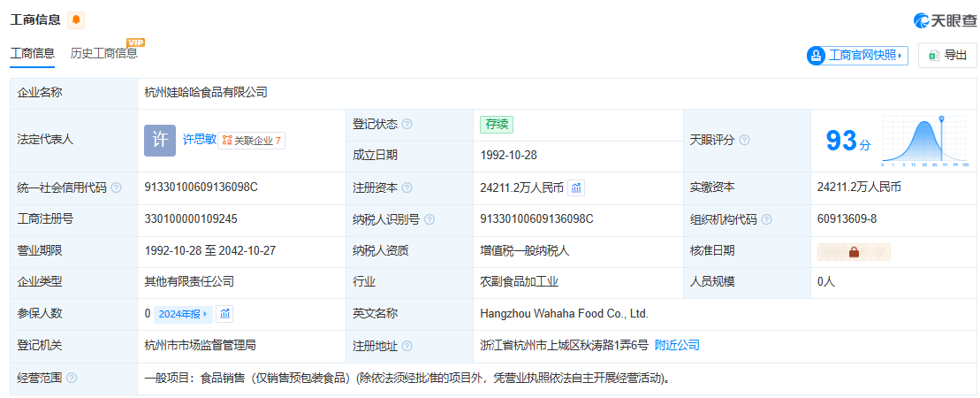
Task: Open the 历史工商信息 VIP tab
Action: 104,53
